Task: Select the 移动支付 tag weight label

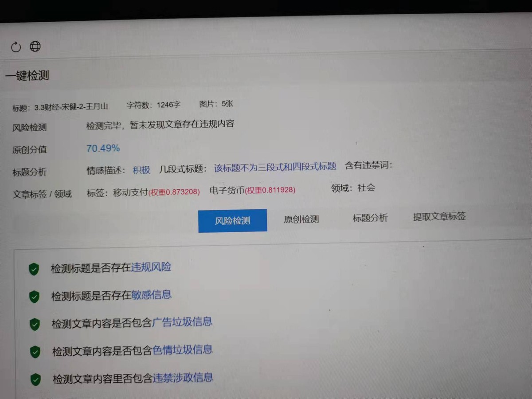Action: (x=175, y=192)
